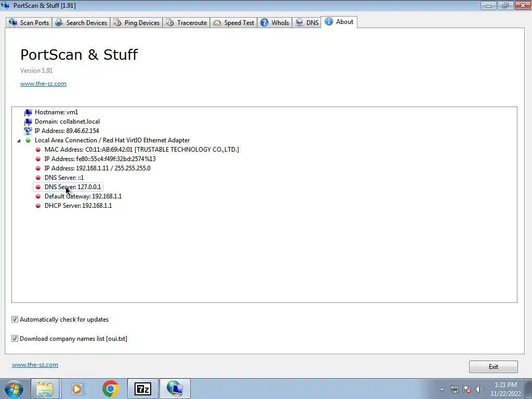The height and width of the screenshot is (399, 532).
Task: Click the PortScan & Stuff title heading
Action: pos(79,54)
